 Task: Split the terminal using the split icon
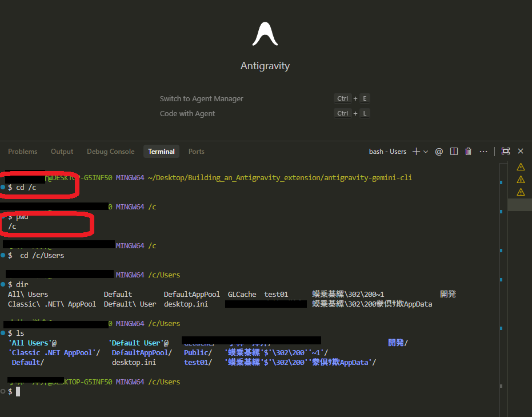click(x=454, y=152)
